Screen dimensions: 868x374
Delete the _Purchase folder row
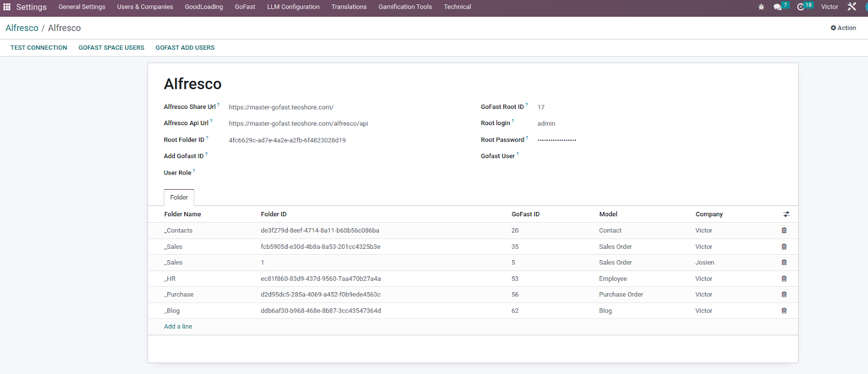pyautogui.click(x=784, y=294)
